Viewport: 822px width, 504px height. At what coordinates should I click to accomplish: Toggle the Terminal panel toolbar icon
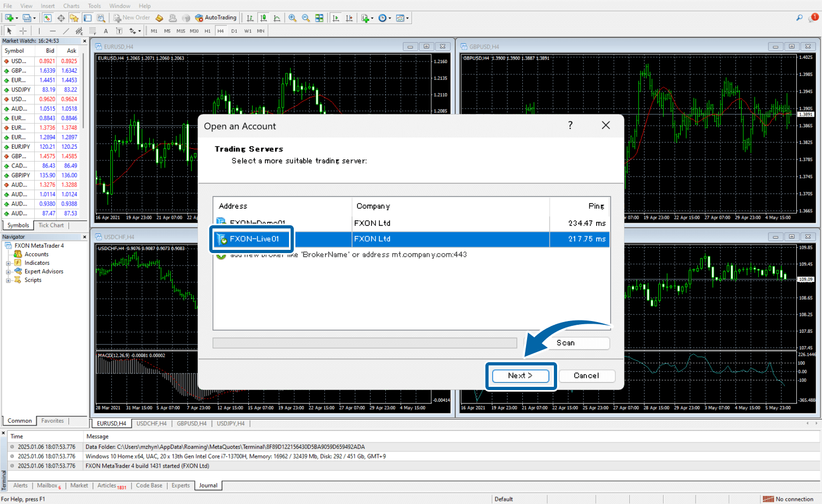tap(87, 18)
